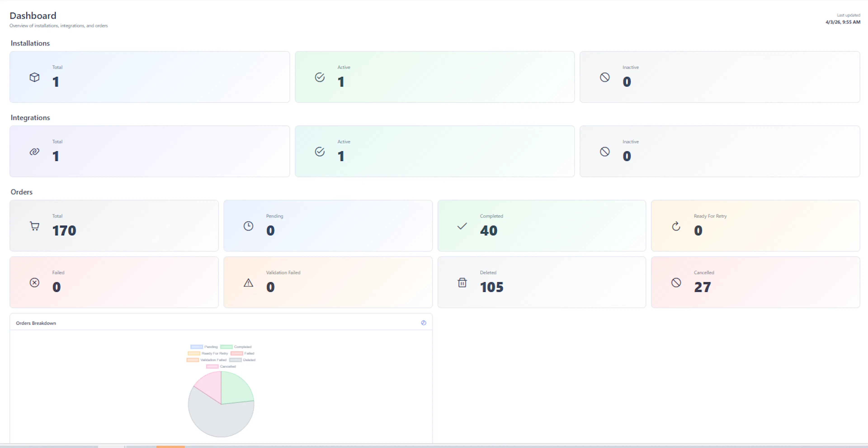The height and width of the screenshot is (448, 868).
Task: Click the Validation Failed value 0
Action: click(x=270, y=287)
